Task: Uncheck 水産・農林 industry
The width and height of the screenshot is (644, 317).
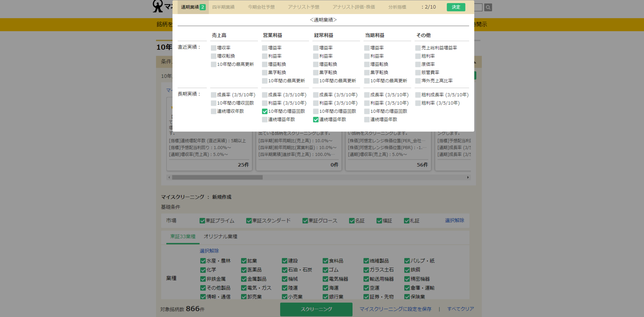Action: [203, 261]
